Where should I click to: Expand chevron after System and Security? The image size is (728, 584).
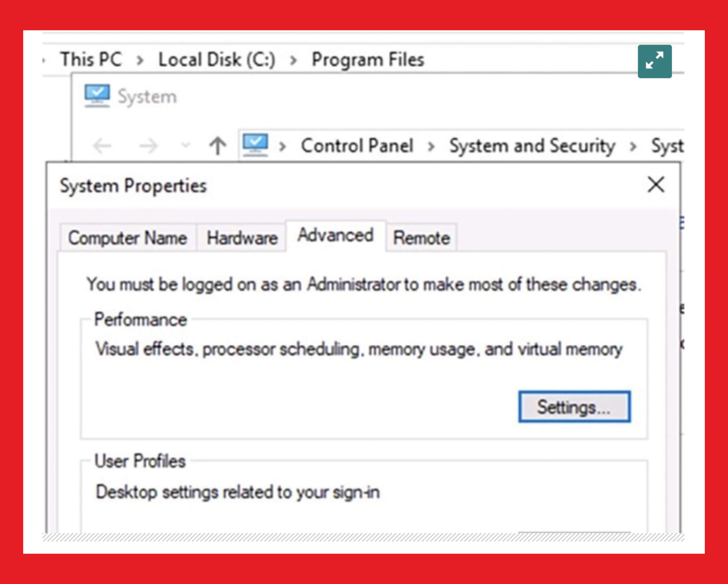tap(633, 146)
